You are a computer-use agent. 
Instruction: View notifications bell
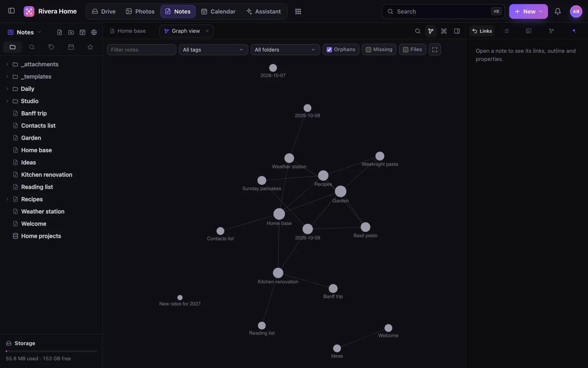pos(557,12)
